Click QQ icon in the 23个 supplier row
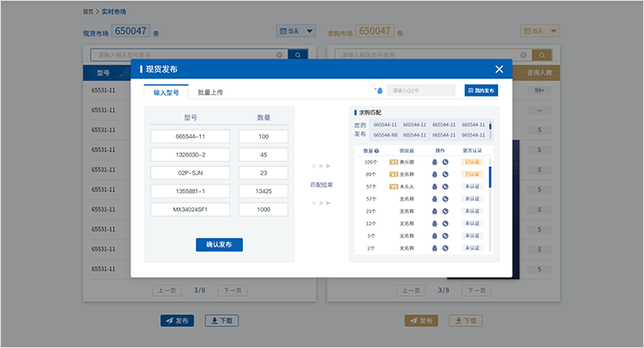 [x=434, y=211]
